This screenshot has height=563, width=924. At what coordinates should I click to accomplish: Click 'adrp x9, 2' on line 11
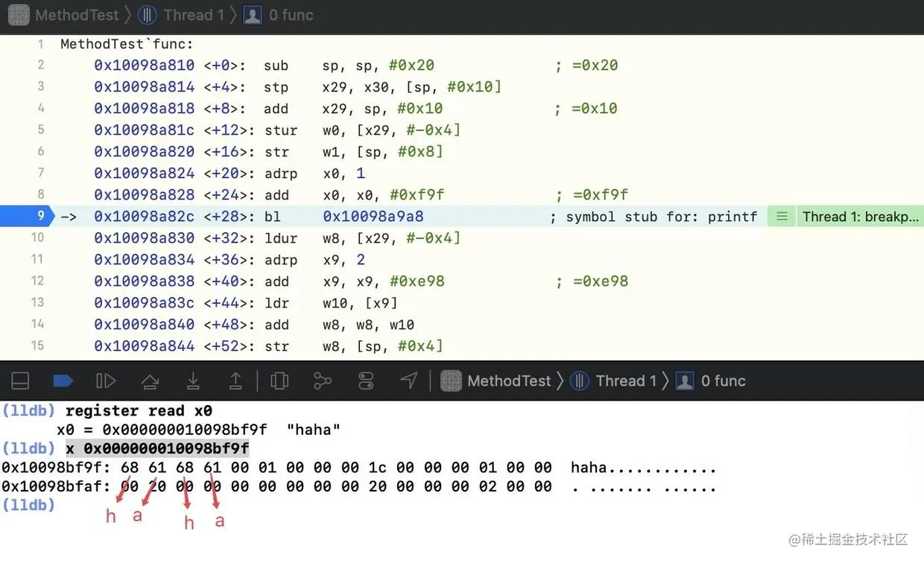pyautogui.click(x=314, y=260)
